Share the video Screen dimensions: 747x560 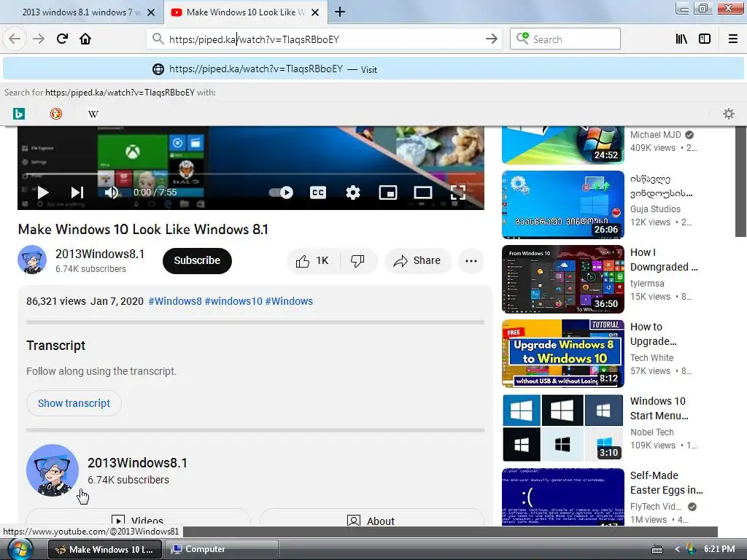coord(418,261)
